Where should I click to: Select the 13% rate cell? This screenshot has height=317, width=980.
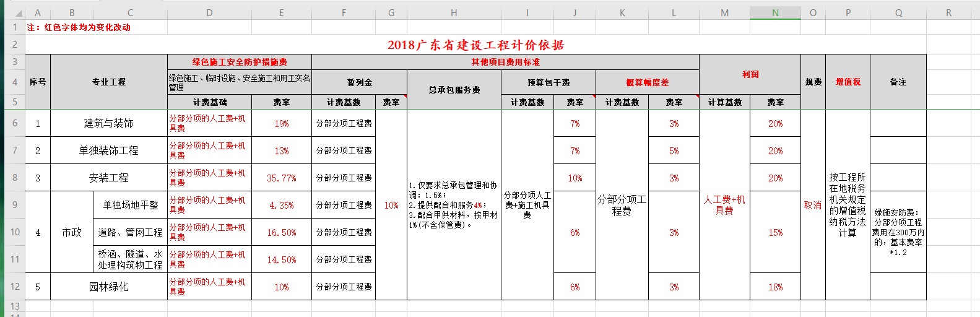click(x=282, y=150)
